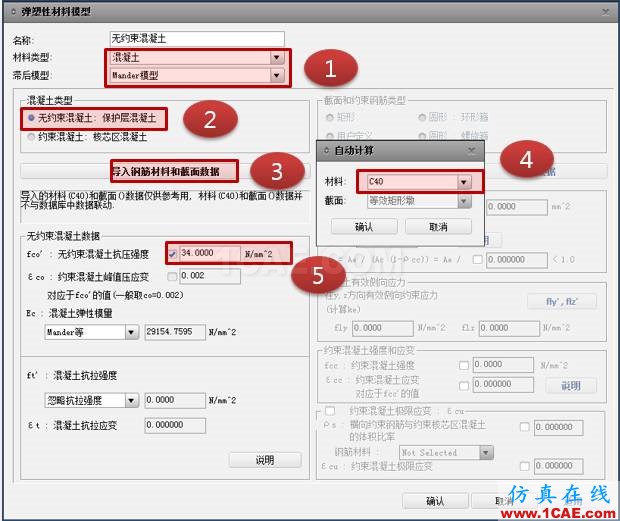Image resolution: width=620 pixels, height=521 pixels.
Task: Click the fco' value field 34.0000
Action: point(210,253)
